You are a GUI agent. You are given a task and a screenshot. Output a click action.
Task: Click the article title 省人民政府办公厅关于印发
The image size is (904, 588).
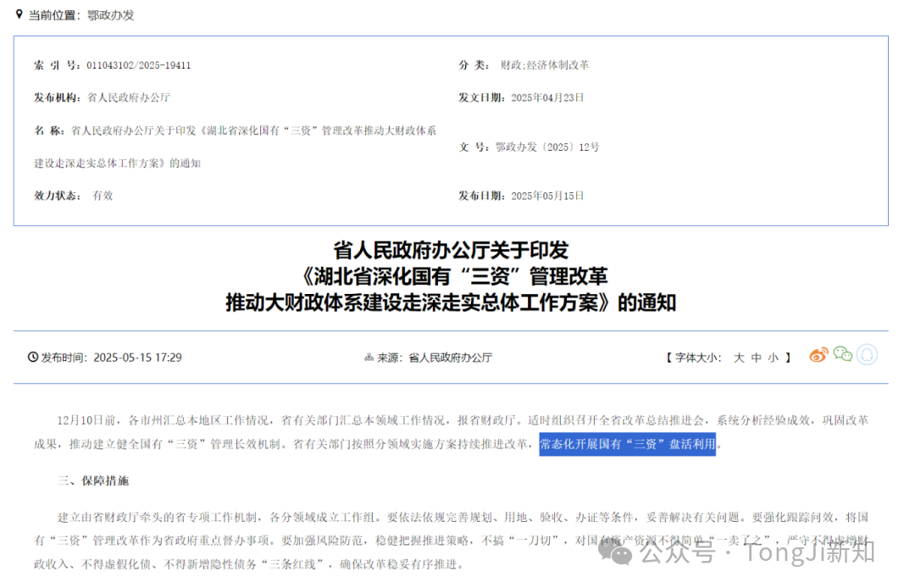click(x=451, y=250)
